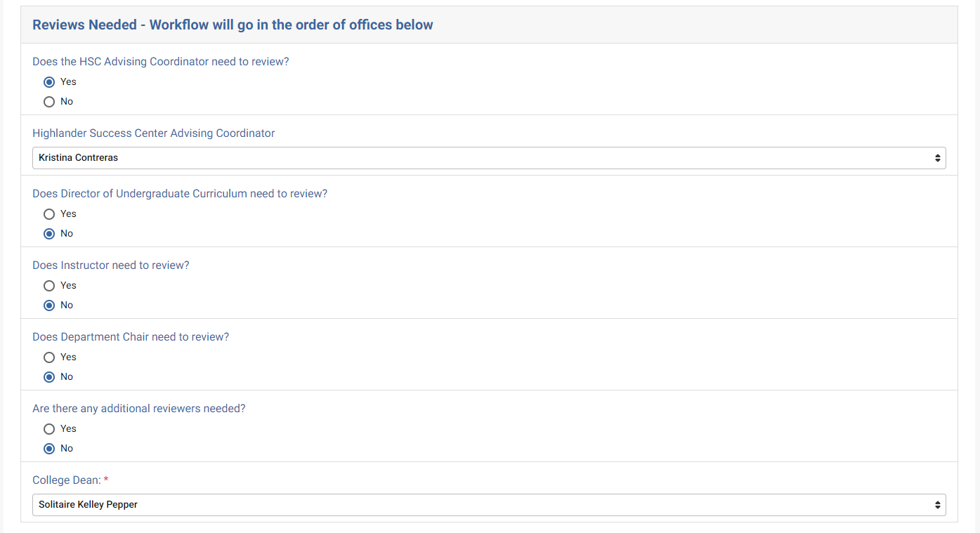Click the Highlander Success Center Advising Coordinator label

point(154,133)
